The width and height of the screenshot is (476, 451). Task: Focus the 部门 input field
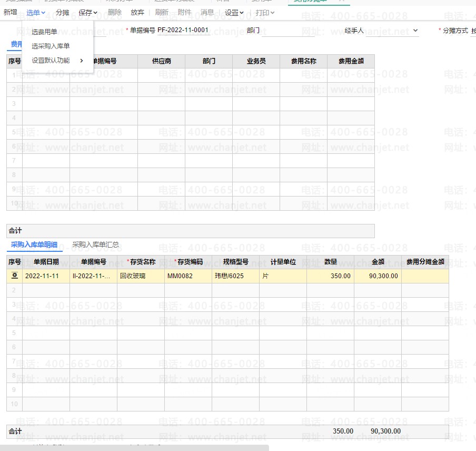point(287,31)
